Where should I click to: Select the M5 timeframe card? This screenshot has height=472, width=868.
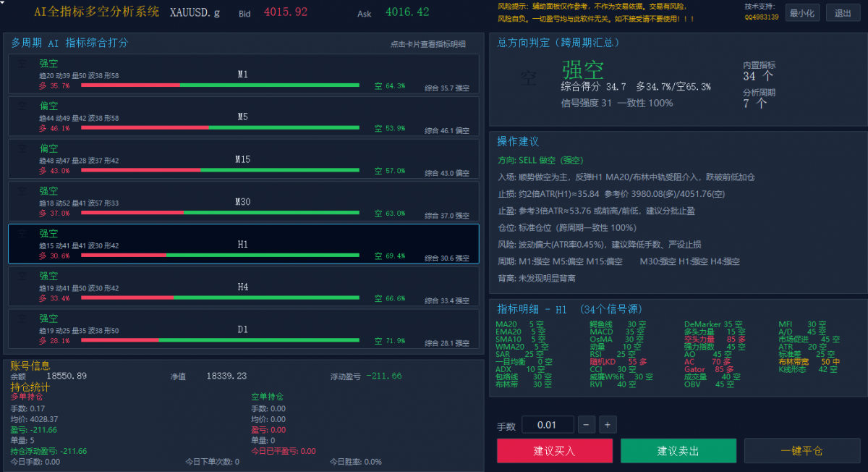click(244, 117)
